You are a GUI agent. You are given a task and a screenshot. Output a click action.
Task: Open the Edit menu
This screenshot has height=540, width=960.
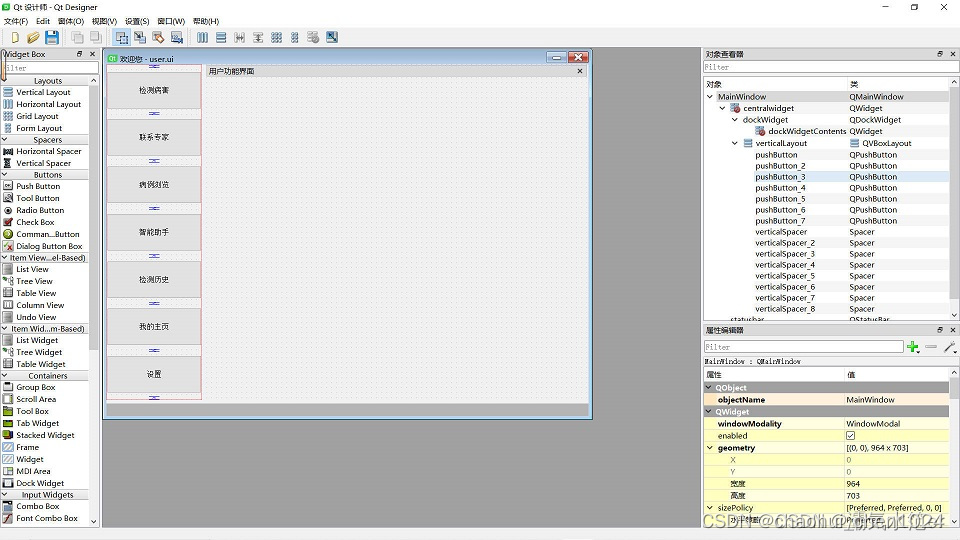[x=43, y=21]
